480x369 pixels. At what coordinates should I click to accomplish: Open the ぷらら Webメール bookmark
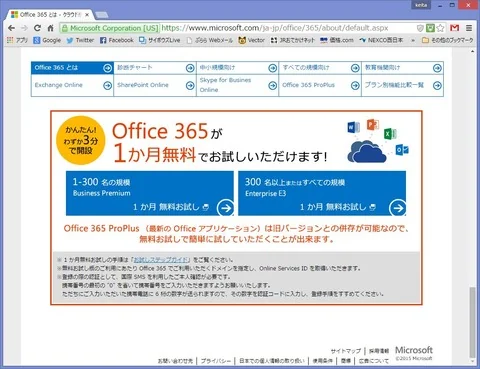(x=210, y=40)
